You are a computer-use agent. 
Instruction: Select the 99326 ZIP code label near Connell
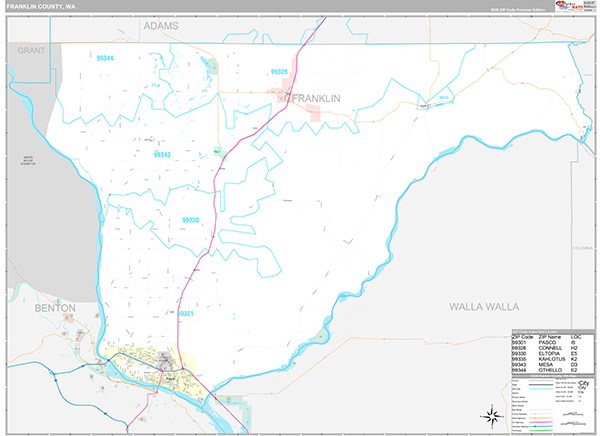[279, 72]
